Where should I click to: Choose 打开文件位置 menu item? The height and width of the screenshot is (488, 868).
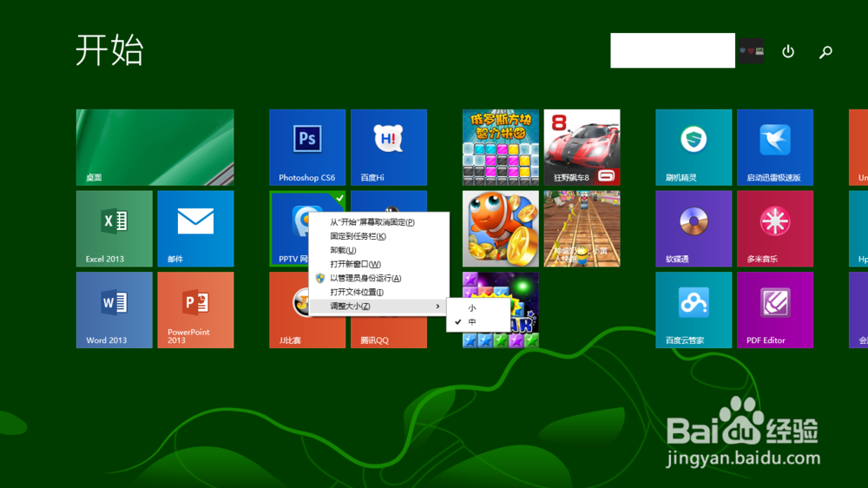(x=379, y=292)
